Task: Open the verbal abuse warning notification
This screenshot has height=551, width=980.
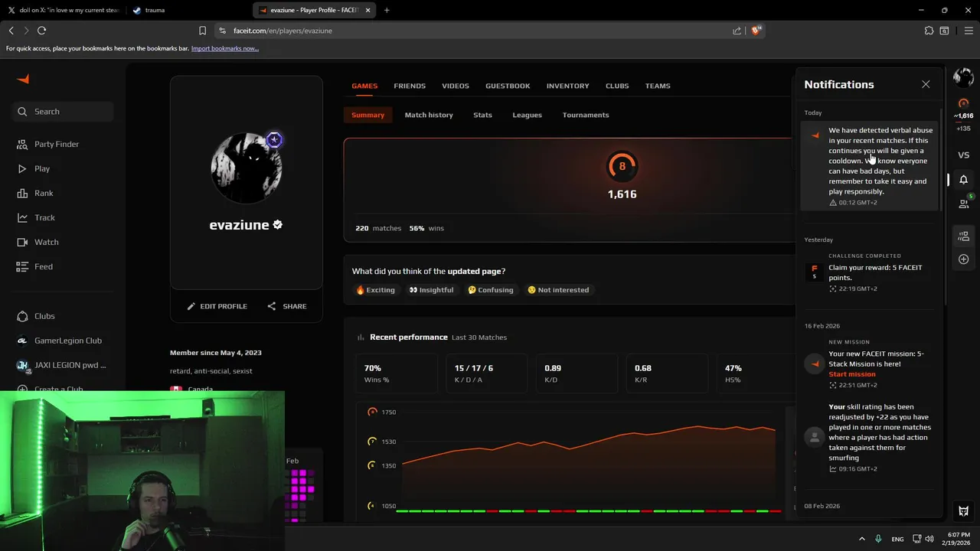Action: point(869,165)
